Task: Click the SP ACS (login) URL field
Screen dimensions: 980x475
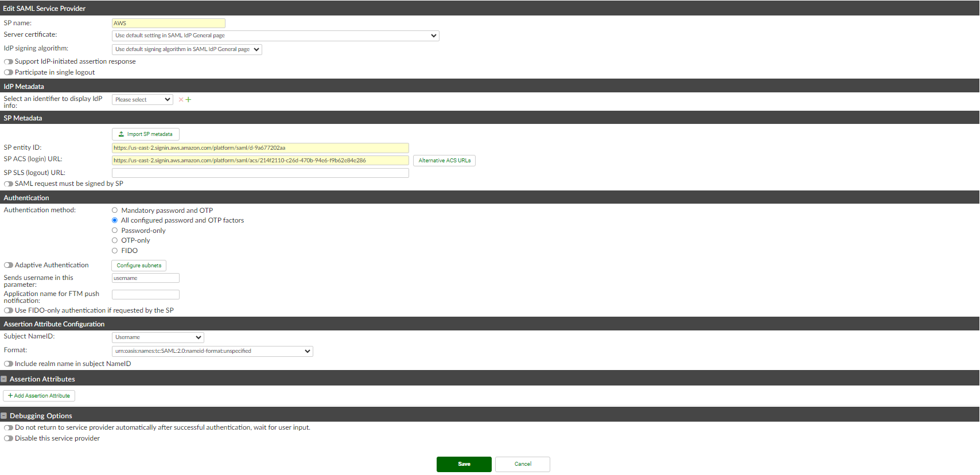Action: tap(260, 161)
